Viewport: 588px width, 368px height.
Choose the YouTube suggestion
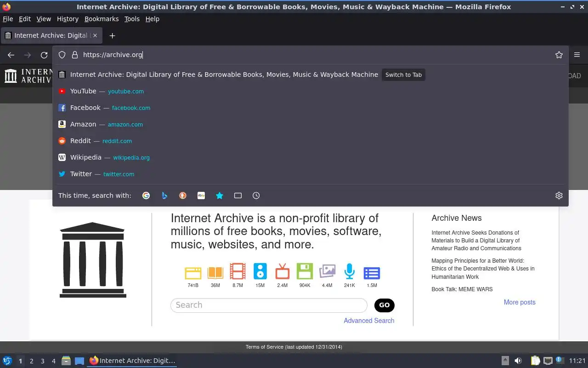click(310, 91)
